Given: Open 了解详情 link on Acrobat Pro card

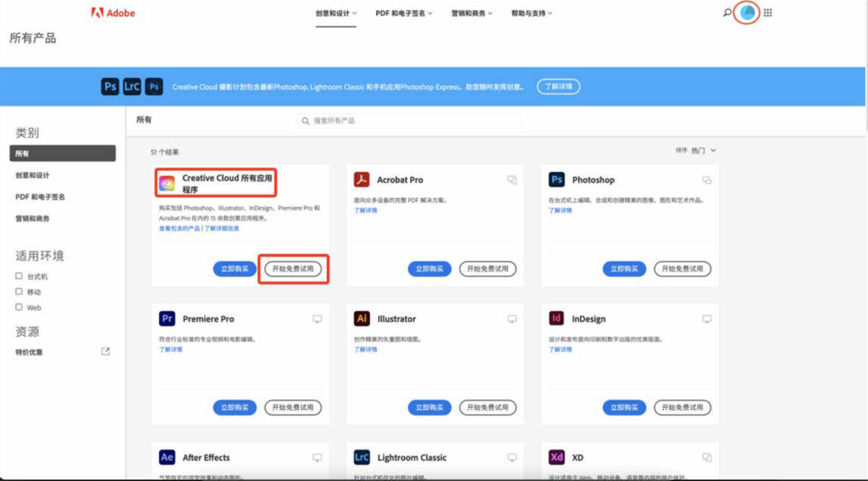Looking at the screenshot, I should click(x=366, y=211).
